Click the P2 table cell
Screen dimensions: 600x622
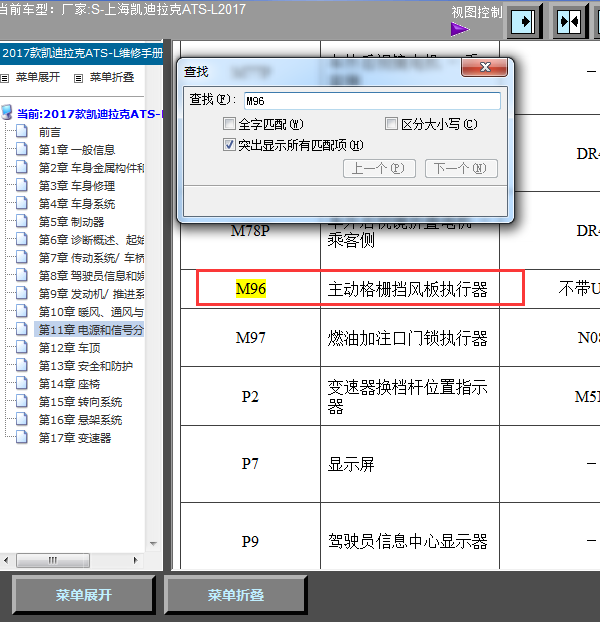[250, 396]
